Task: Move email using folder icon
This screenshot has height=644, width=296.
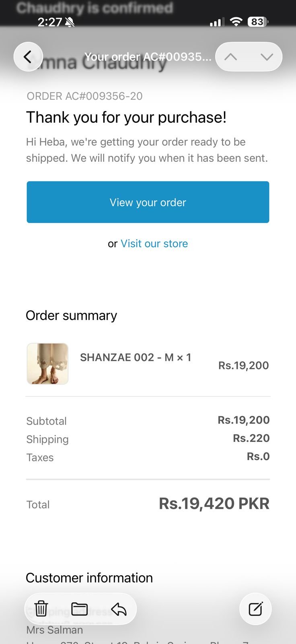Action: coord(79,609)
